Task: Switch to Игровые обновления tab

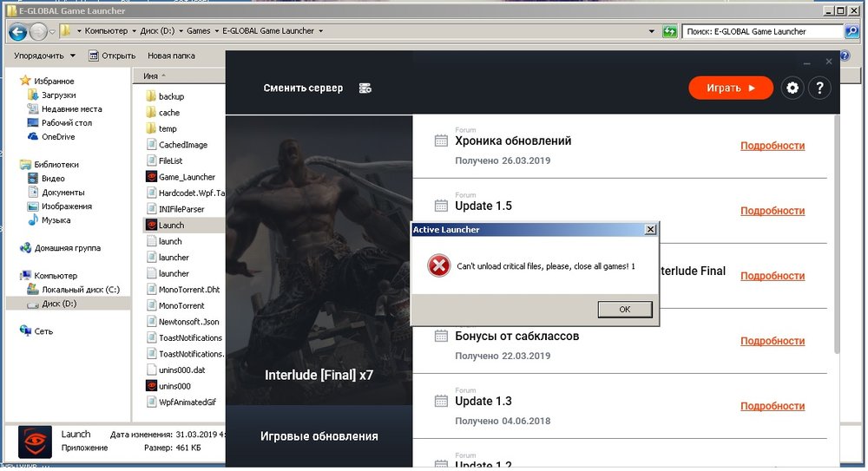Action: pyautogui.click(x=319, y=436)
